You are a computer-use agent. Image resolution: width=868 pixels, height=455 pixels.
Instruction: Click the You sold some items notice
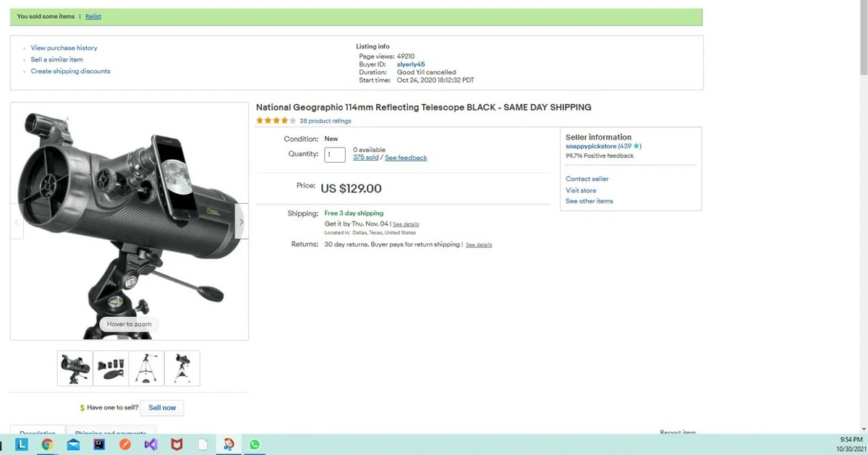click(x=46, y=17)
